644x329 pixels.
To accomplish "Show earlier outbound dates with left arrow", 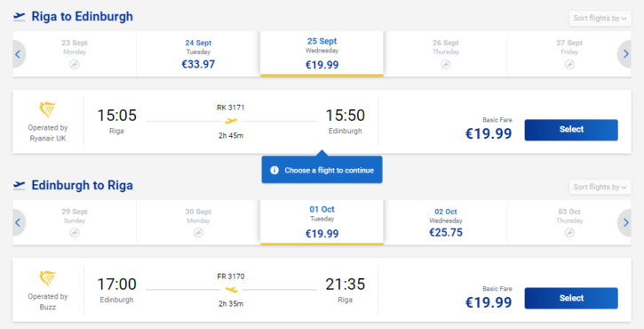I will tap(19, 54).
